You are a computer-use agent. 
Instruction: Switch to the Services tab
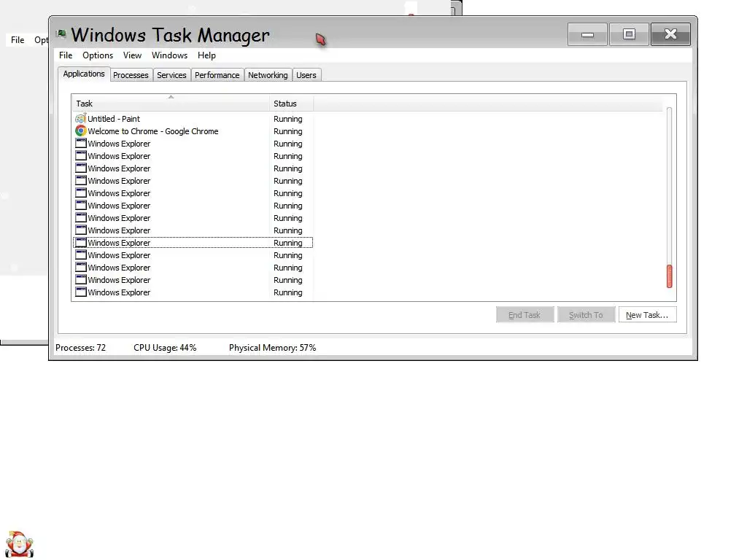pos(171,75)
